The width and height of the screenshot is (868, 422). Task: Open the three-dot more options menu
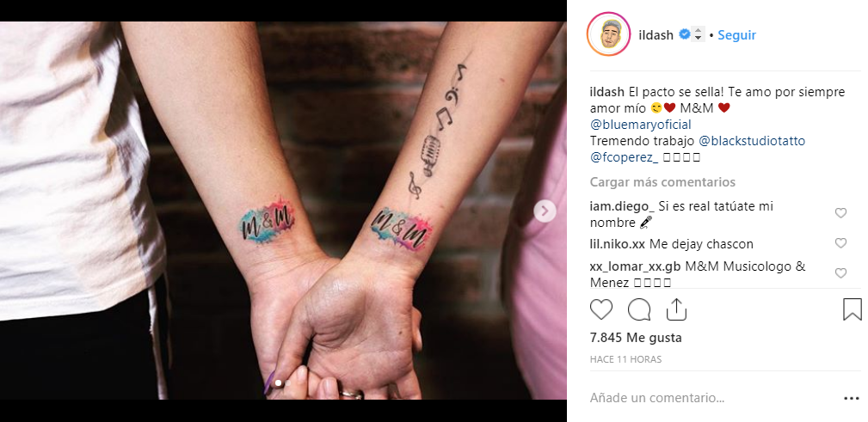[x=851, y=398]
